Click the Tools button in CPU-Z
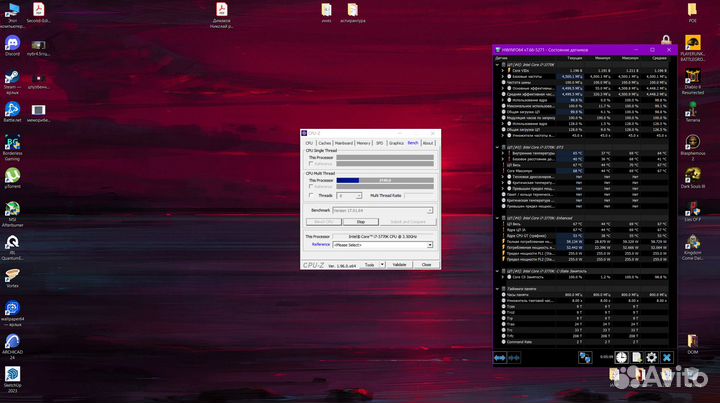The image size is (720, 403). pos(369,265)
